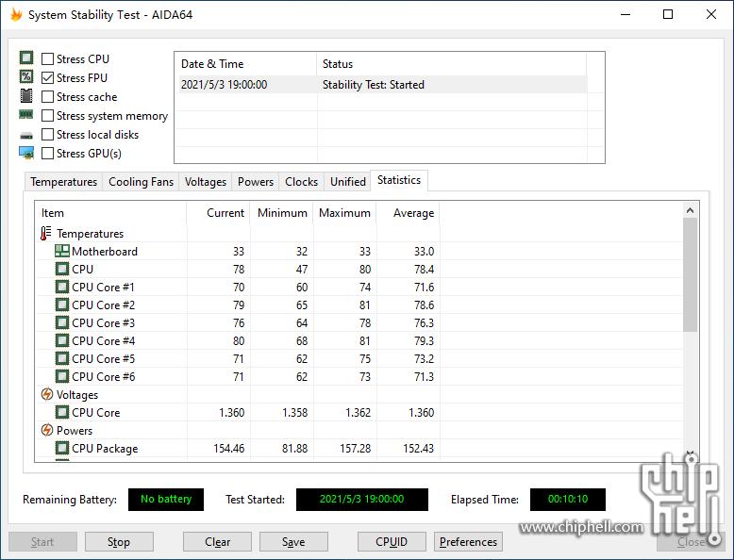Image resolution: width=734 pixels, height=560 pixels.
Task: Click the icon of CPU Core voltage row
Action: pos(61,413)
